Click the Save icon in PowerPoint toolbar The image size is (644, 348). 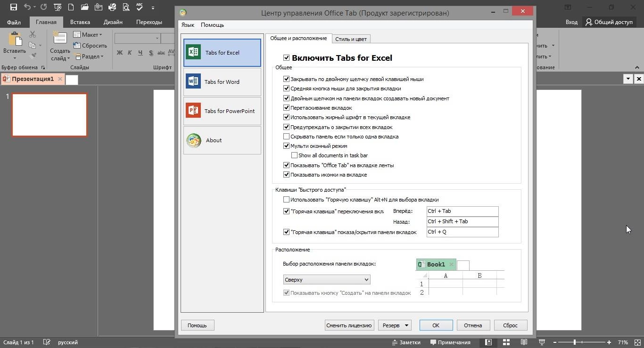point(13,7)
